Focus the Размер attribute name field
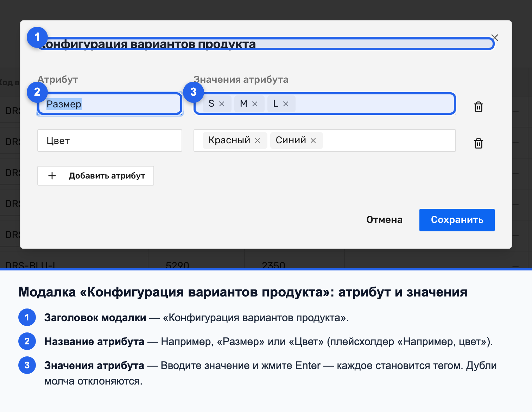The image size is (532, 412). [x=110, y=104]
